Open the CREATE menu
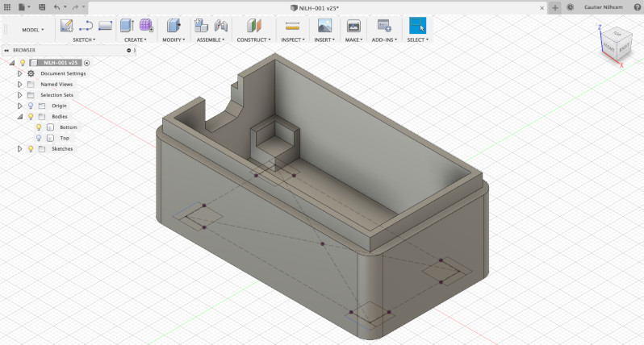The image size is (644, 345). (135, 39)
